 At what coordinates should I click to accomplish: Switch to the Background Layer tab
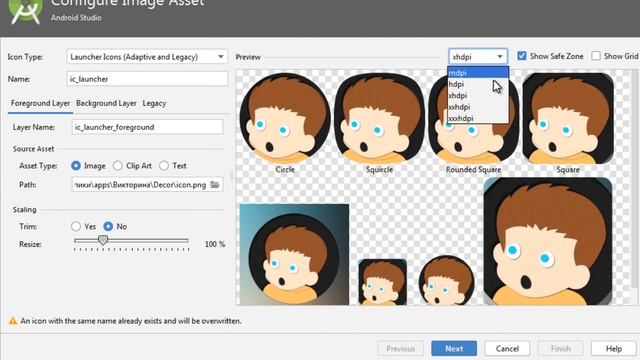tap(106, 103)
